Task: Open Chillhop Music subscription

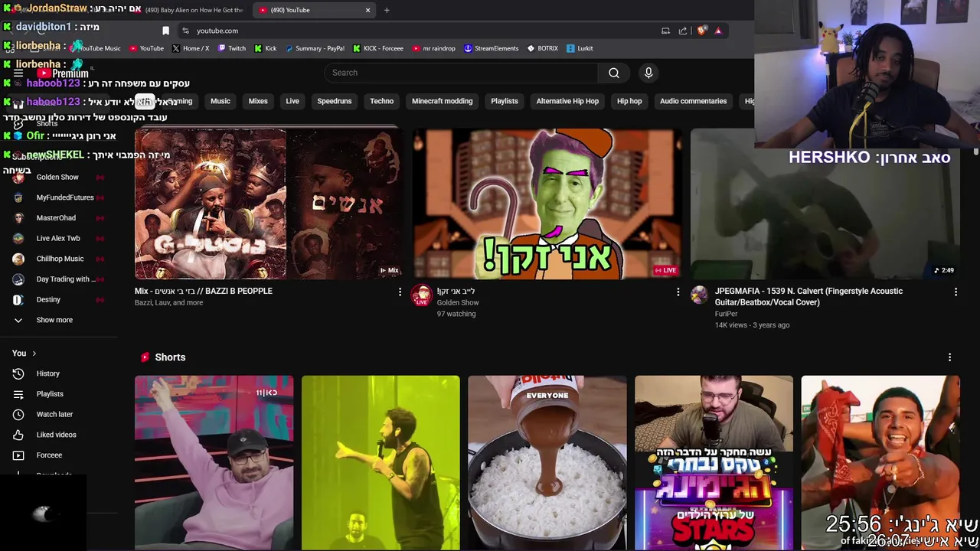Action: 60,259
